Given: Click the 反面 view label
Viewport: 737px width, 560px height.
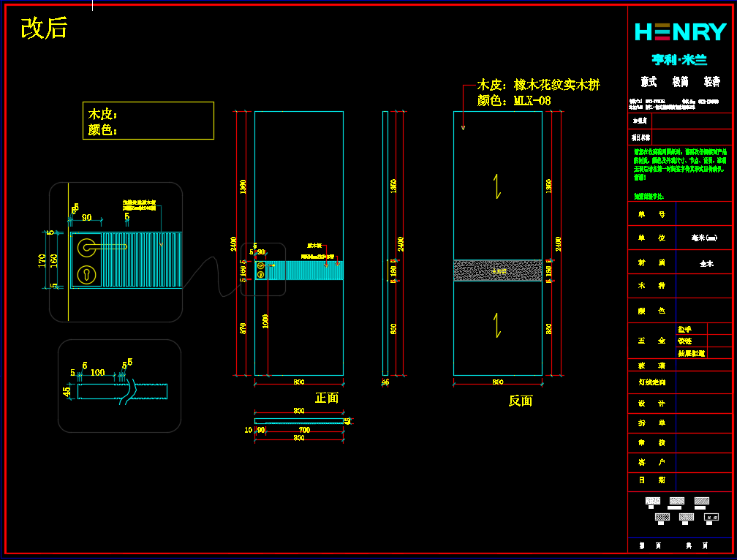Looking at the screenshot, I should 521,401.
